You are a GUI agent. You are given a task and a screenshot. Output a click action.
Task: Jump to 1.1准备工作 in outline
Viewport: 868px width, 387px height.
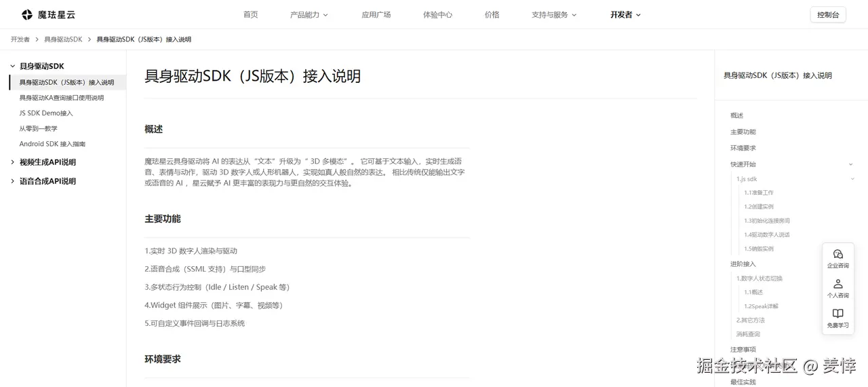click(758, 193)
